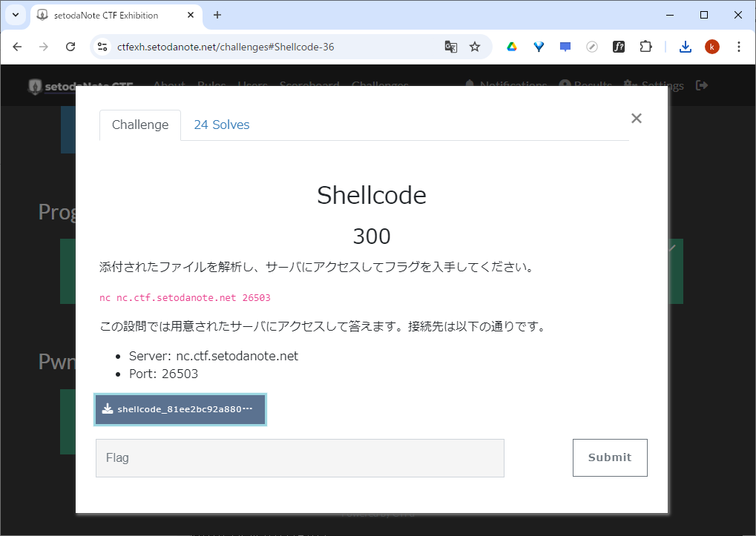
Task: Click the address bar URL
Action: pyautogui.click(x=226, y=47)
